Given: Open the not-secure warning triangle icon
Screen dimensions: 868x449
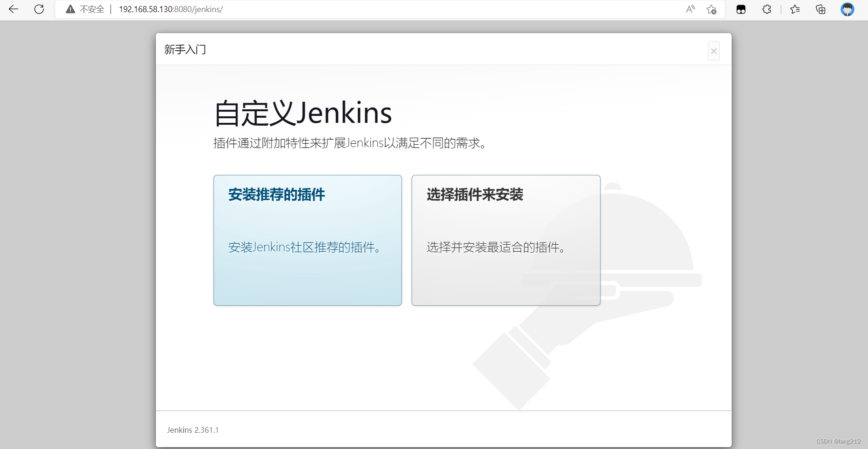Looking at the screenshot, I should pos(70,9).
